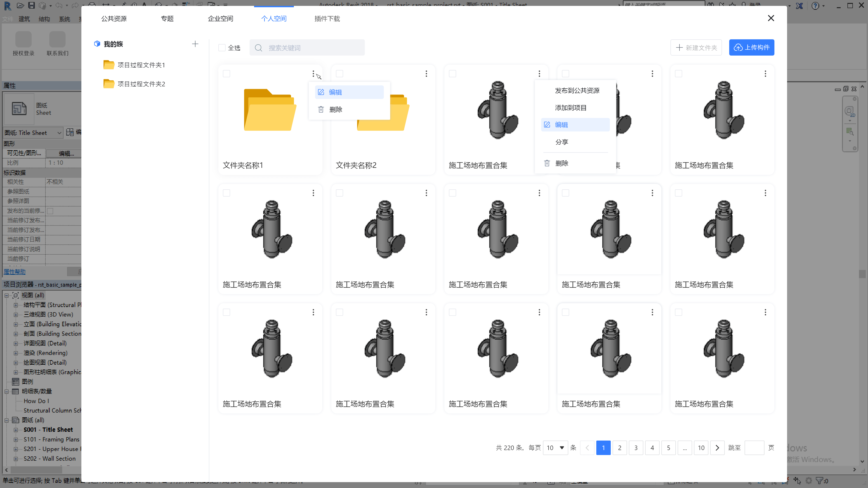Click three-dot menu icon on 施工场地布置合集 item
This screenshot has width=868, height=488.
(540, 73)
